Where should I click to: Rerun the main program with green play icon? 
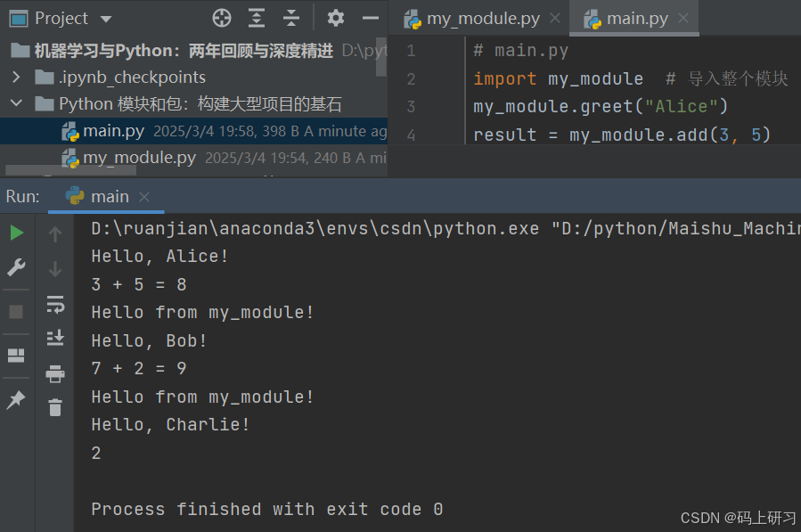point(16,232)
